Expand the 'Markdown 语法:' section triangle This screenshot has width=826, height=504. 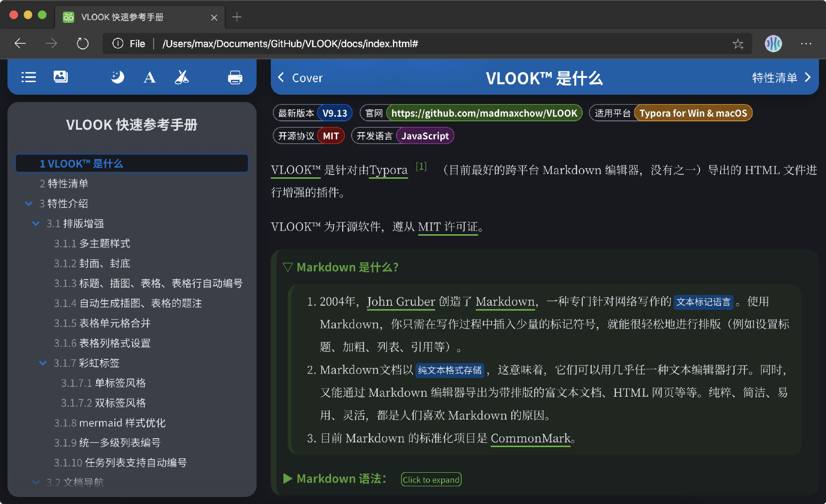[288, 478]
